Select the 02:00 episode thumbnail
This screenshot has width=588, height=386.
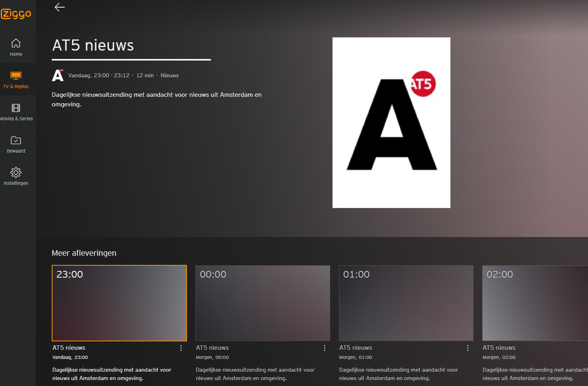pos(535,303)
